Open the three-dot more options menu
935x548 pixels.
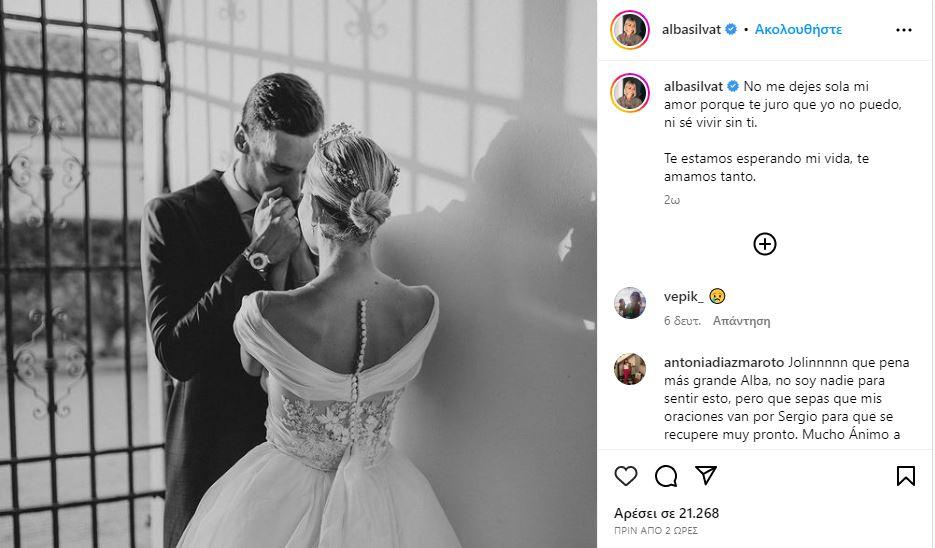[904, 30]
